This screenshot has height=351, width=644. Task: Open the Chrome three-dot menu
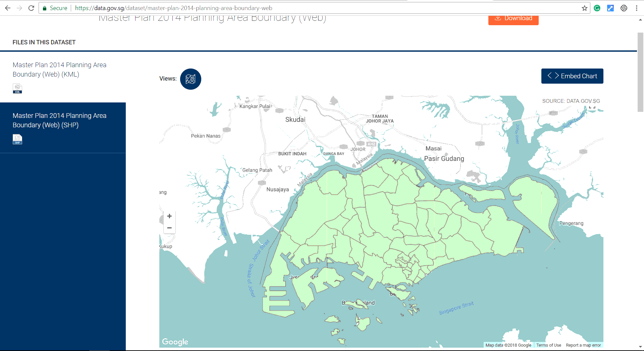pyautogui.click(x=636, y=8)
